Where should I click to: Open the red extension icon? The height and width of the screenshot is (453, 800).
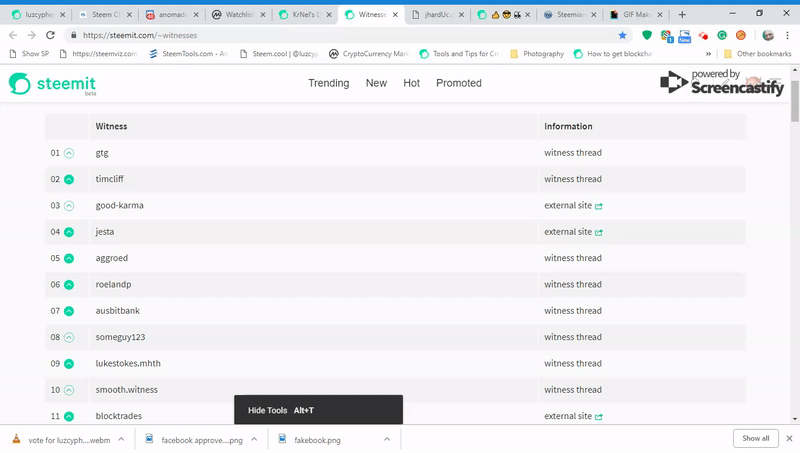703,35
